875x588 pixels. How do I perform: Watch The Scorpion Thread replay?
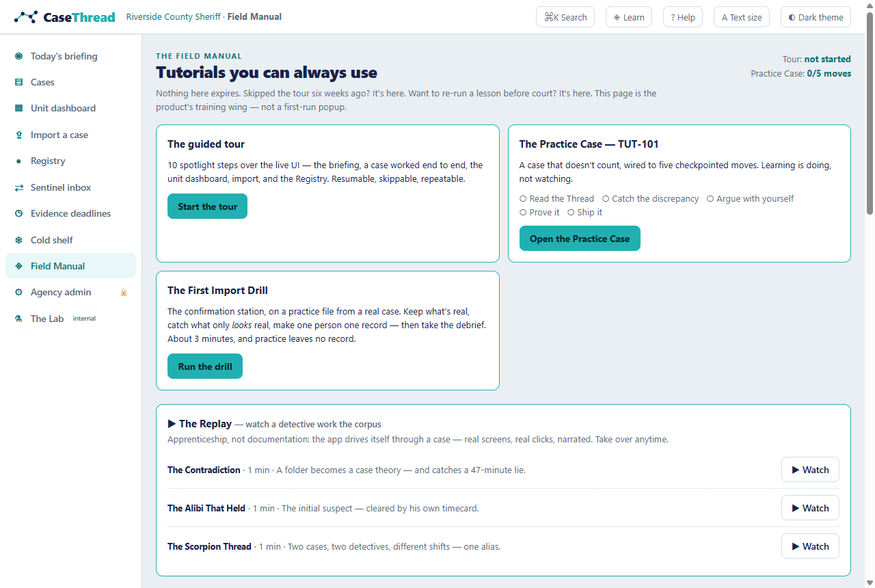click(x=810, y=546)
